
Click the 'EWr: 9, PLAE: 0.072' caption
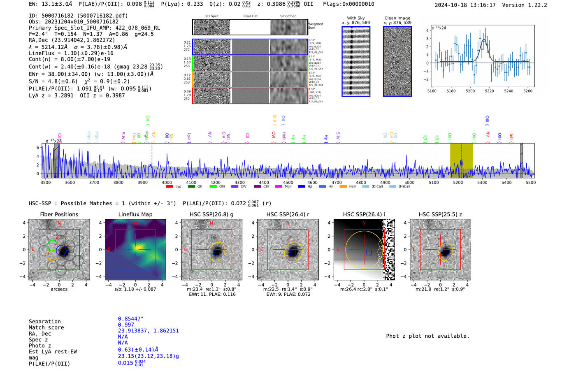288,295
